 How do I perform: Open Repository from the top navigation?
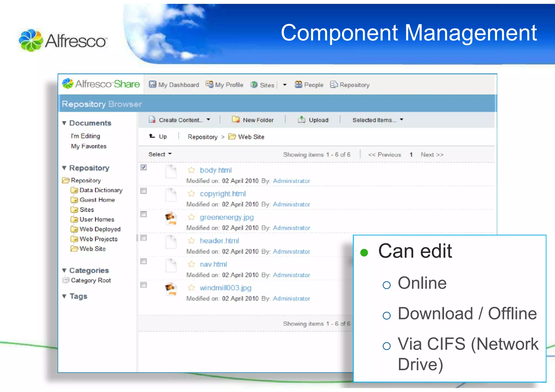coord(354,85)
